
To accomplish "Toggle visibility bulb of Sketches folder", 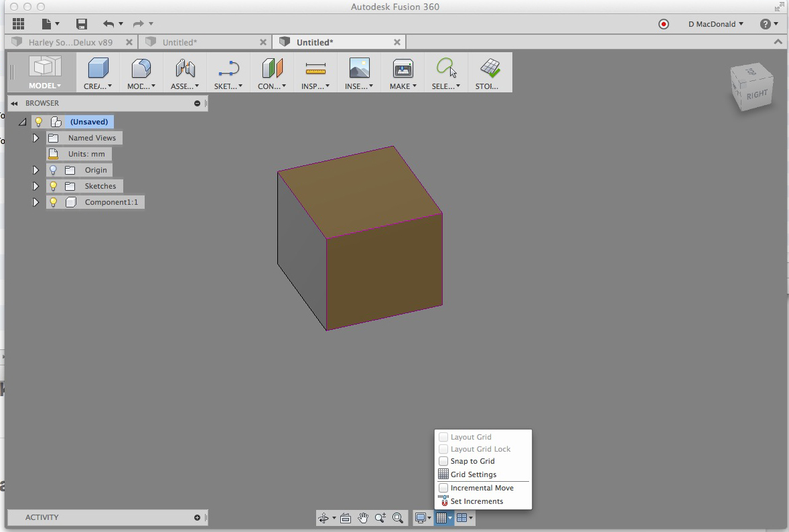I will click(54, 186).
